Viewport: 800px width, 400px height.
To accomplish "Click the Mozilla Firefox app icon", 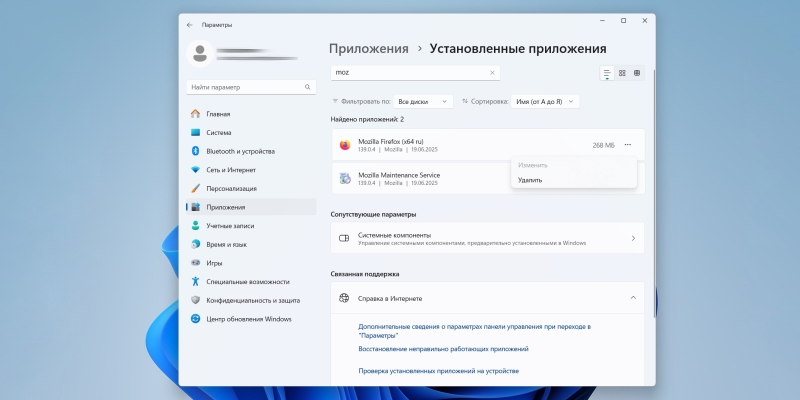I will pyautogui.click(x=345, y=145).
